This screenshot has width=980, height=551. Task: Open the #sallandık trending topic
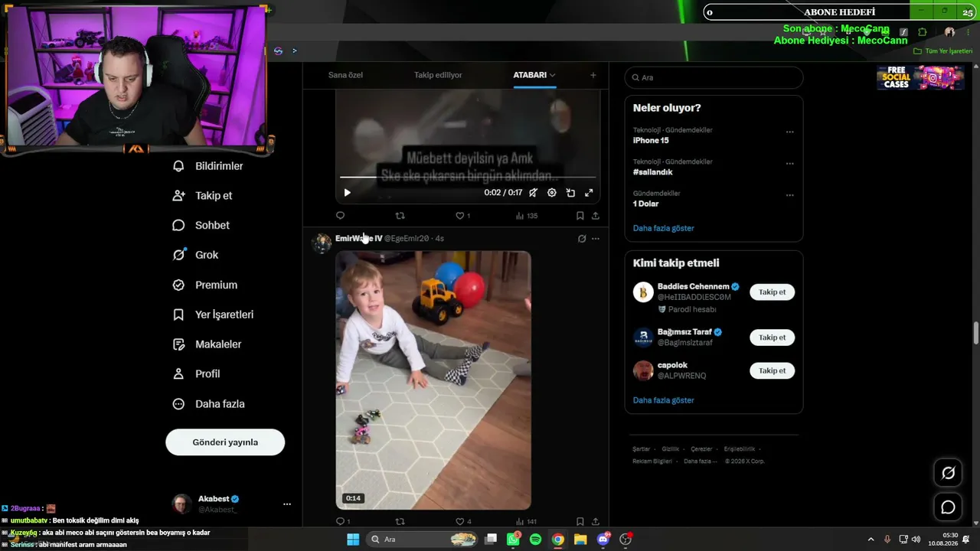tap(653, 172)
